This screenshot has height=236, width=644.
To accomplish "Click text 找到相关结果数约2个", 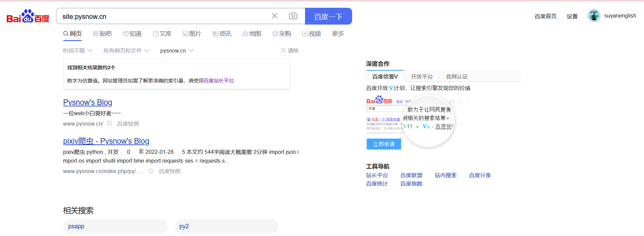I will 91,68.
